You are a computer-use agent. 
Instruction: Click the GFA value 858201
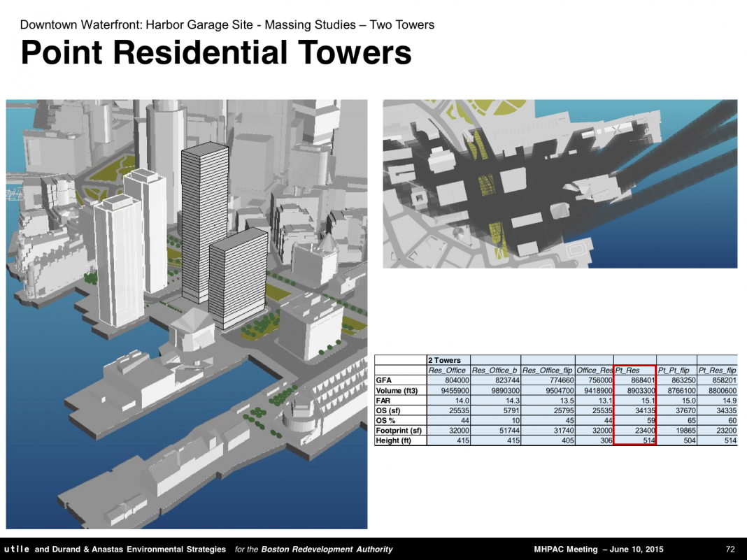click(x=724, y=380)
